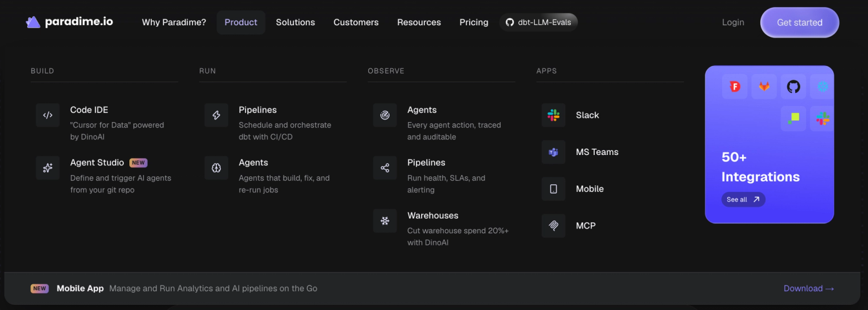Click the paradime.io logo

69,22
